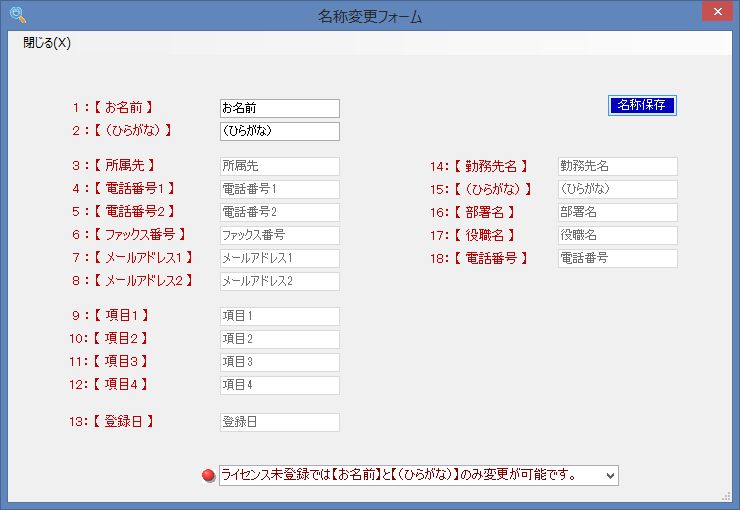This screenshot has height=510, width=740.
Task: Select the 役職名 input field
Action: 617,235
